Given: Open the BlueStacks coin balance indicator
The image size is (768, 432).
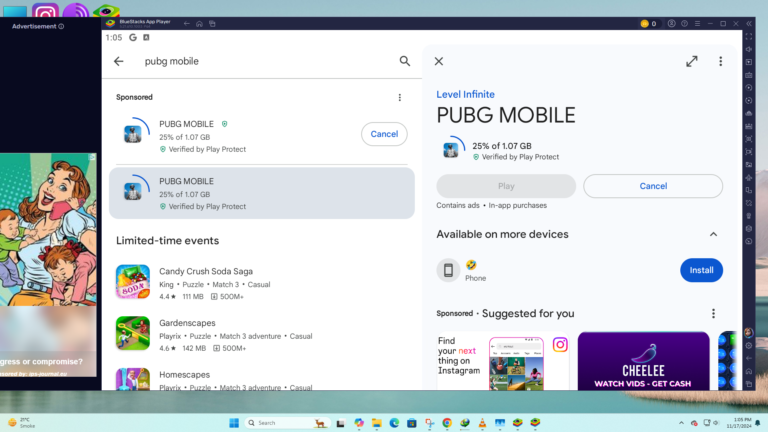Looking at the screenshot, I should point(648,24).
